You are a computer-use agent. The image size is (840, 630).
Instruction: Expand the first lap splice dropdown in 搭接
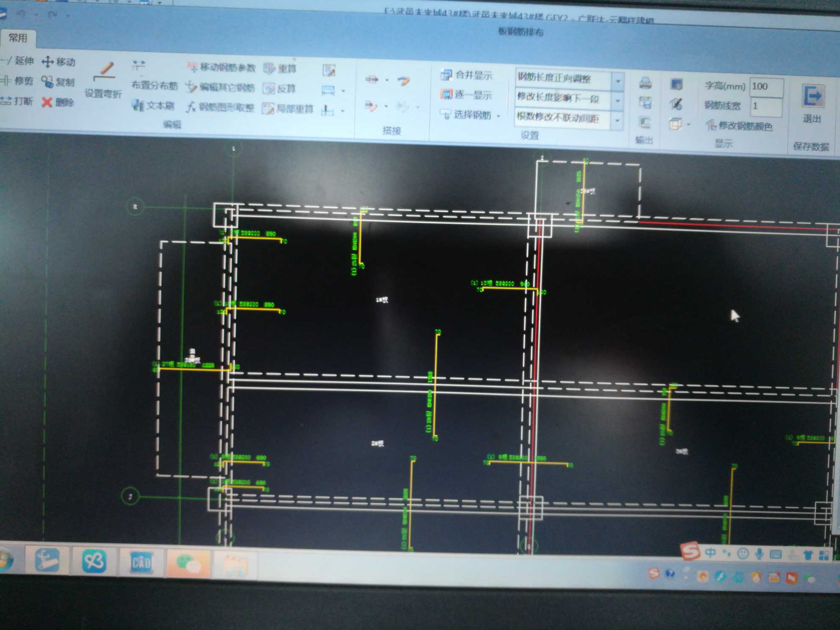(387, 80)
